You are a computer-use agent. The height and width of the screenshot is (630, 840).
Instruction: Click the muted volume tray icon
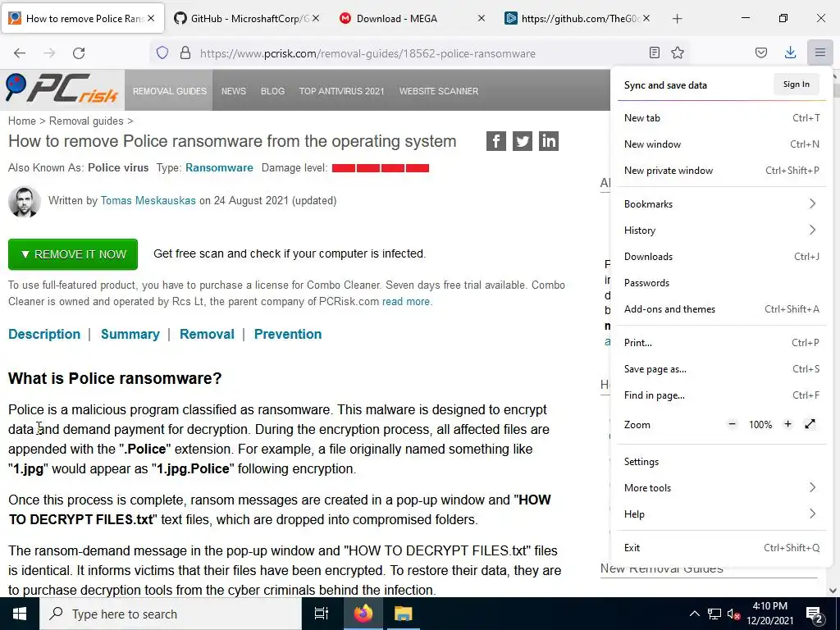coord(733,614)
